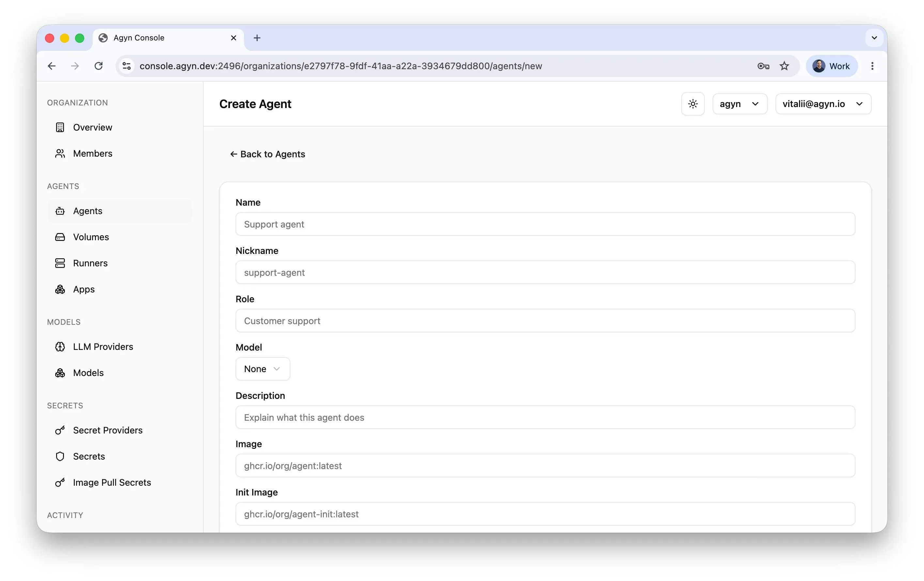Focus the Name input field
This screenshot has width=924, height=581.
[x=545, y=224]
